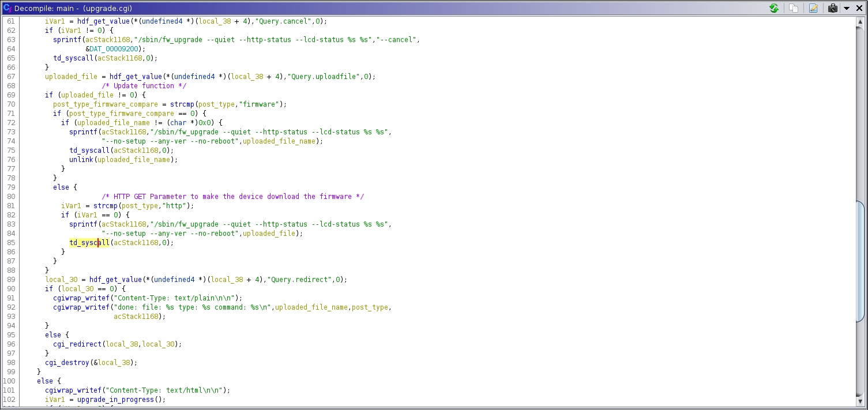Viewport: 868px width, 410px height.
Task: Click uploaded_file argument on line 84
Action: tap(270, 234)
